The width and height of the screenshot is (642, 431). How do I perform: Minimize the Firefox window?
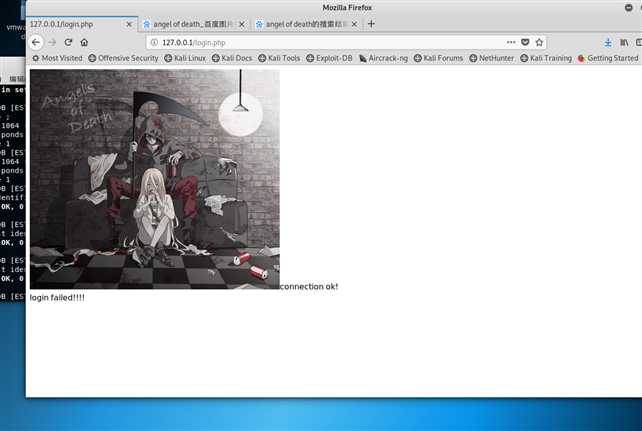click(628, 7)
